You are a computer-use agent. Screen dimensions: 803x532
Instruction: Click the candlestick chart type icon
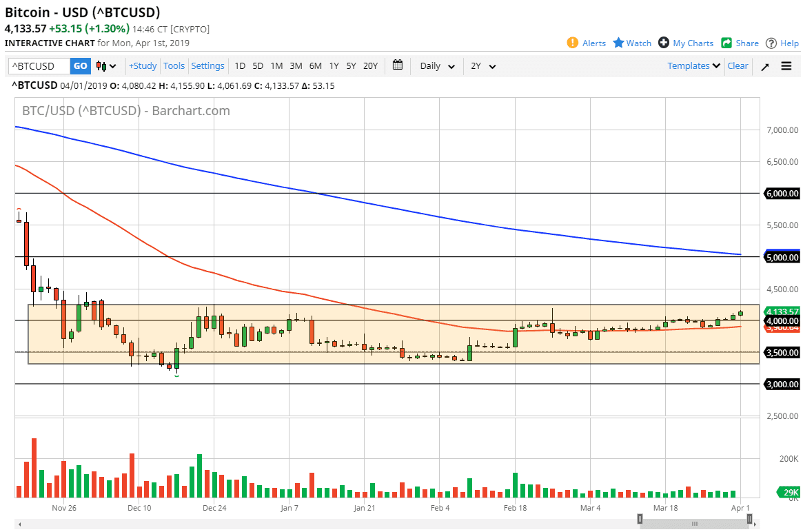(x=101, y=65)
